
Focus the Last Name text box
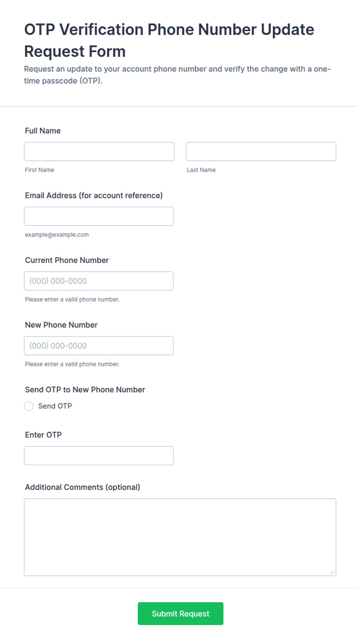click(261, 152)
